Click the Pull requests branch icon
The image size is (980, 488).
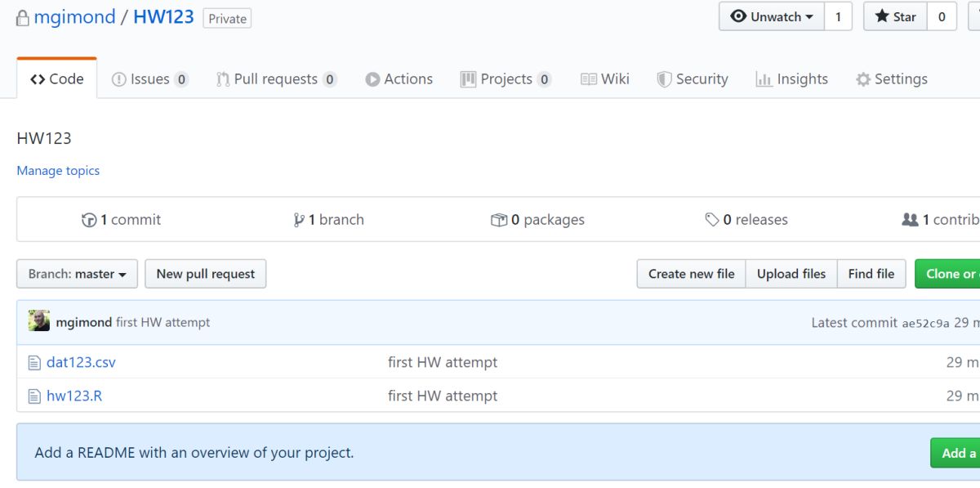click(223, 79)
